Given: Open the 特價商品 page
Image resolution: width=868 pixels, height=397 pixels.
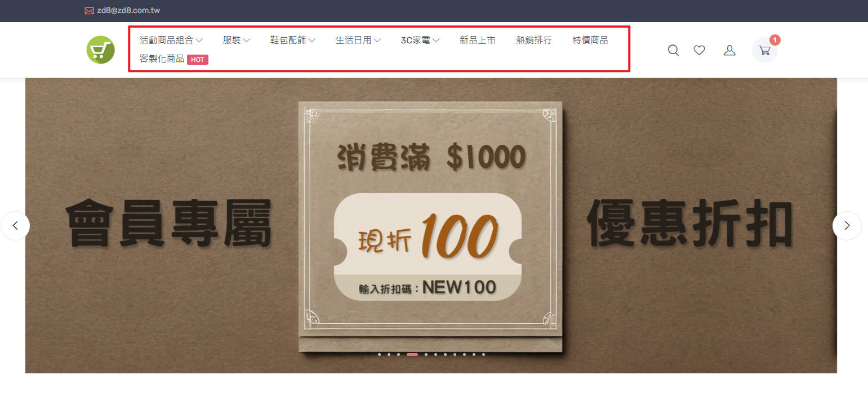Looking at the screenshot, I should (590, 40).
